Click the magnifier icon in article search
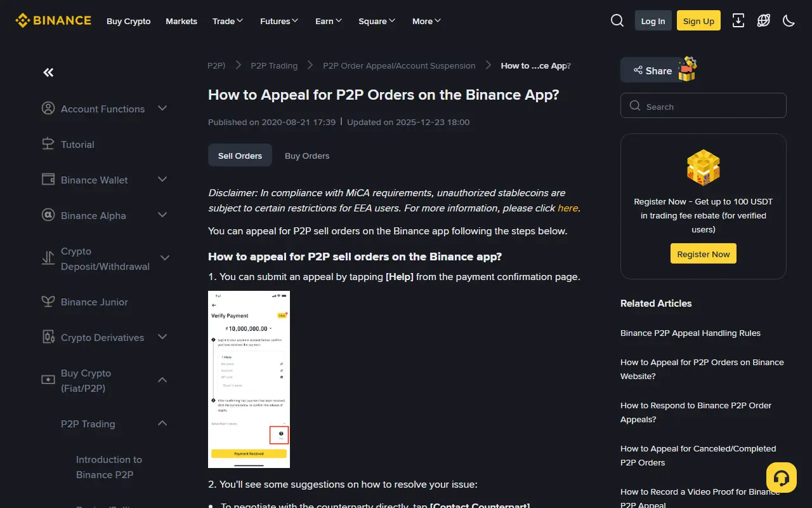The image size is (812, 508). (635, 106)
